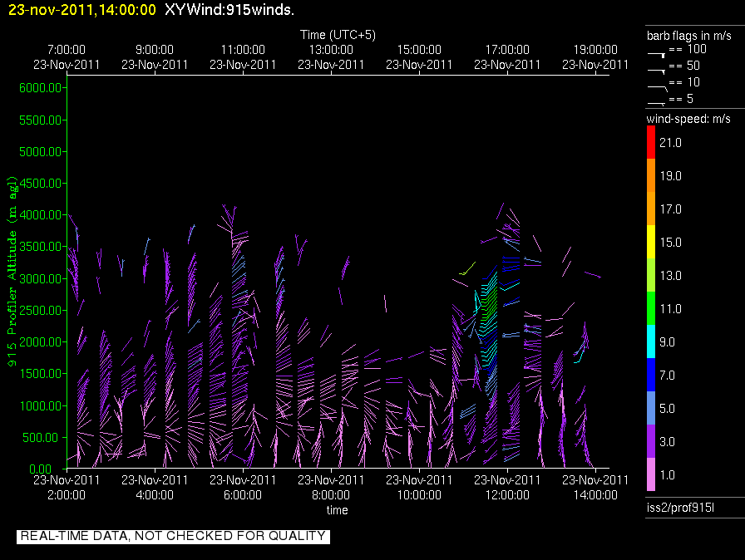Pick the purple 3.0 color band

pos(651,441)
